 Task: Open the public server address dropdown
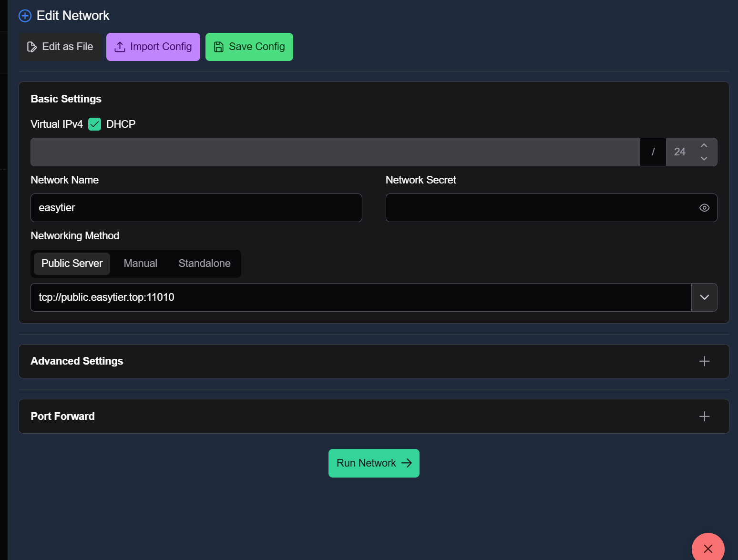point(704,297)
